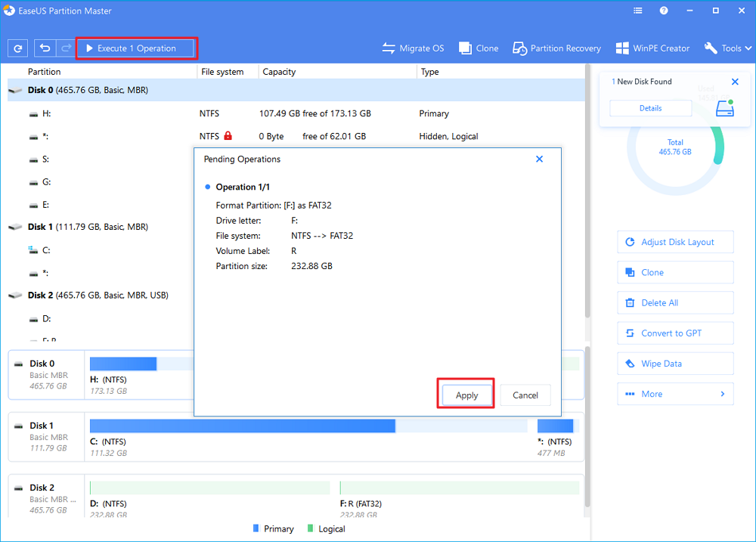Image resolution: width=756 pixels, height=542 pixels.
Task: Apply the pending format operation
Action: [466, 395]
